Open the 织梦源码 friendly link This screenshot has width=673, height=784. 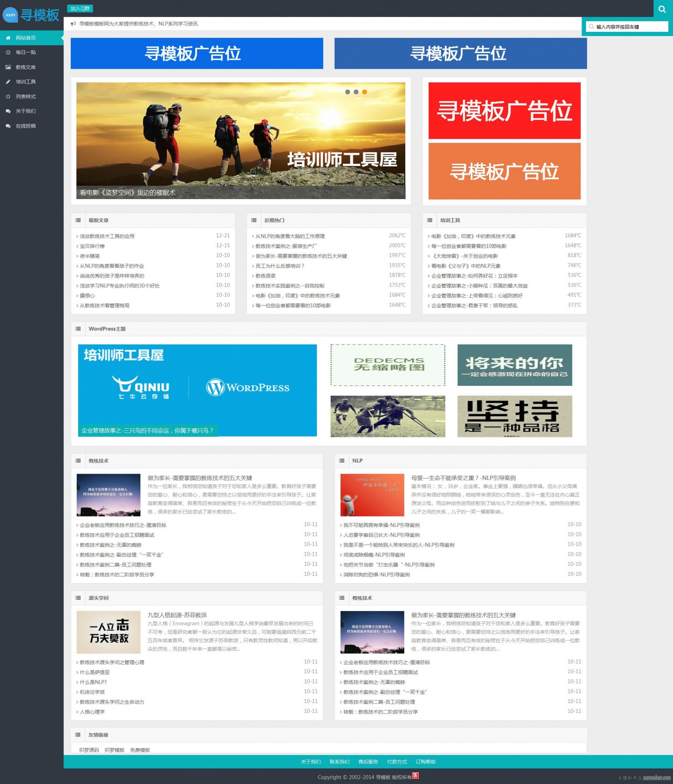coord(89,750)
